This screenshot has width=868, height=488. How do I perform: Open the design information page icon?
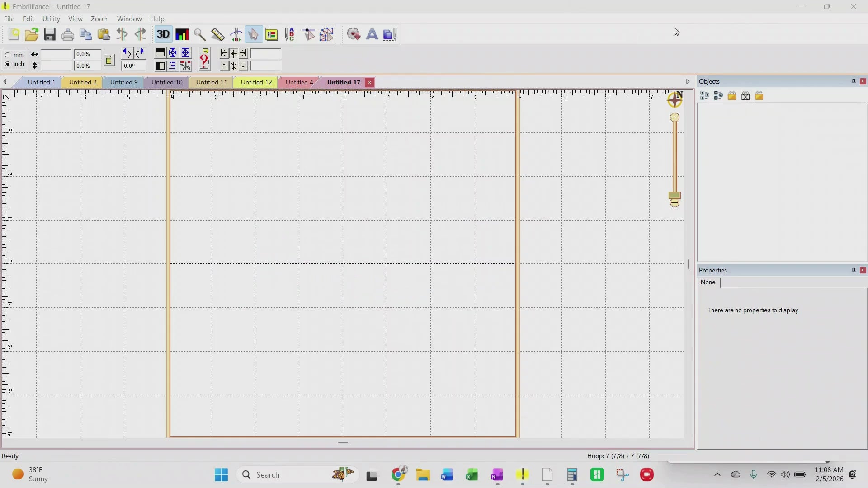(272, 34)
